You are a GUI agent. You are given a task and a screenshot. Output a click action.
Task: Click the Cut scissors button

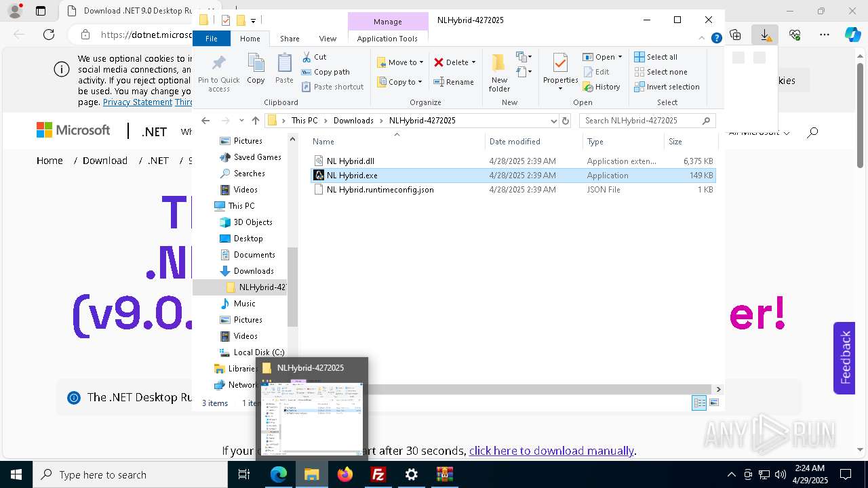coord(314,57)
